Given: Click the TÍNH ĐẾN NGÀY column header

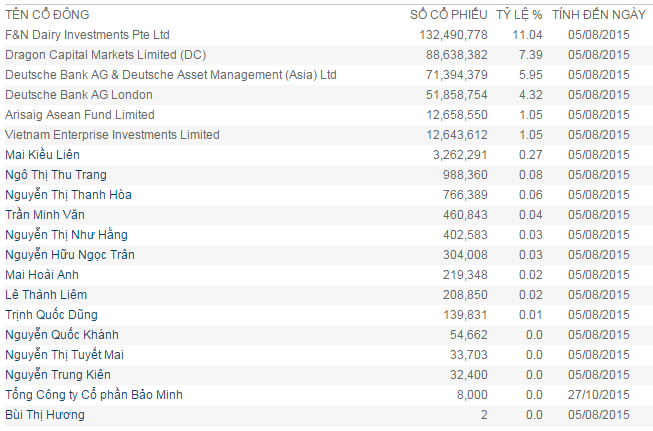Looking at the screenshot, I should (598, 15).
